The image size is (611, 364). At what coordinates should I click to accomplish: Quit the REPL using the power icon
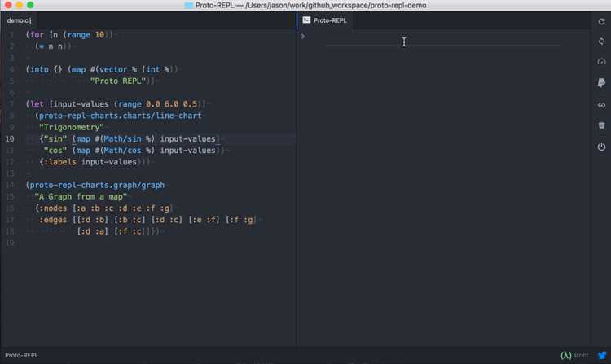click(x=602, y=147)
